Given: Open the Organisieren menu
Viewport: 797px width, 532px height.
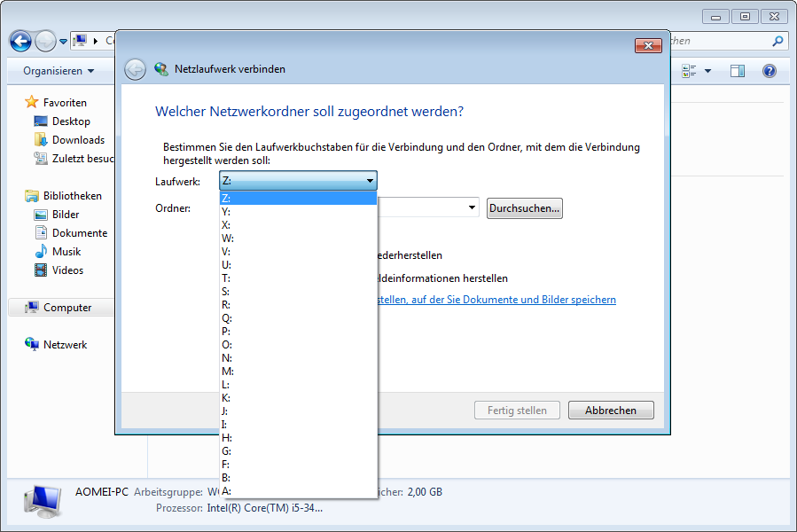Looking at the screenshot, I should 58,71.
